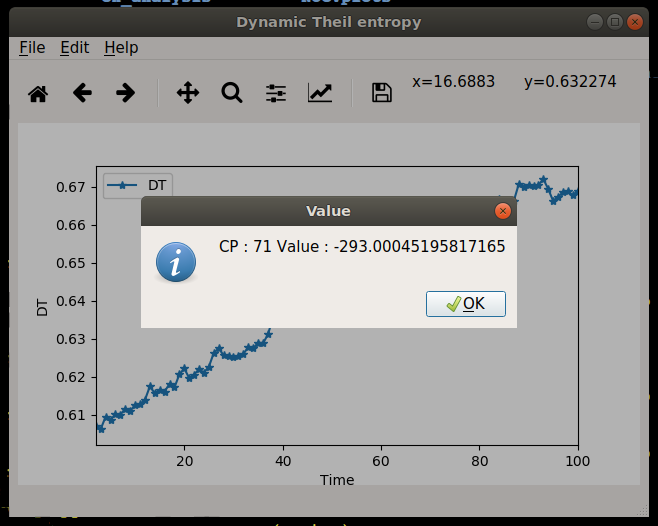658x526 pixels.
Task: Activate the Pan axes tool
Action: tap(188, 93)
